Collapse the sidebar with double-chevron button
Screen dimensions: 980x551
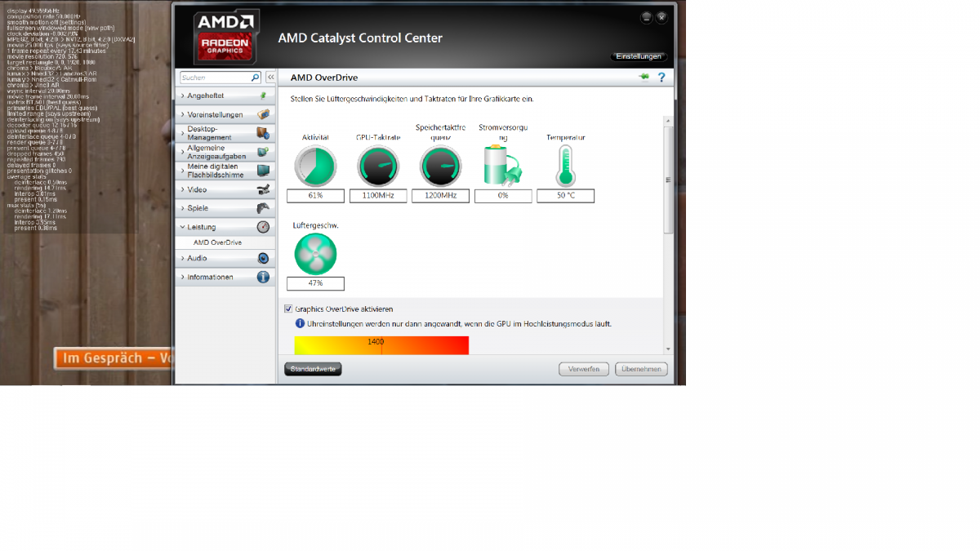(x=271, y=78)
